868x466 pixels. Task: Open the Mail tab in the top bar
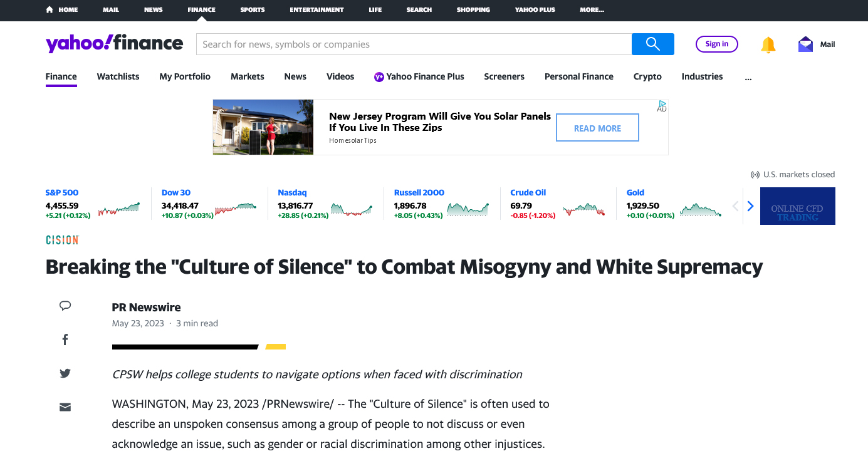111,9
